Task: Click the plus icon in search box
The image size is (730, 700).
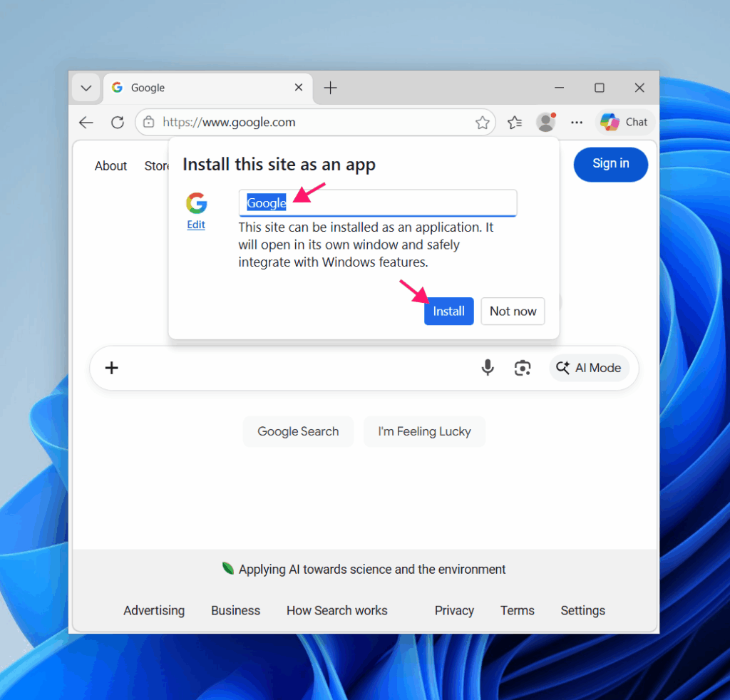Action: tap(112, 368)
